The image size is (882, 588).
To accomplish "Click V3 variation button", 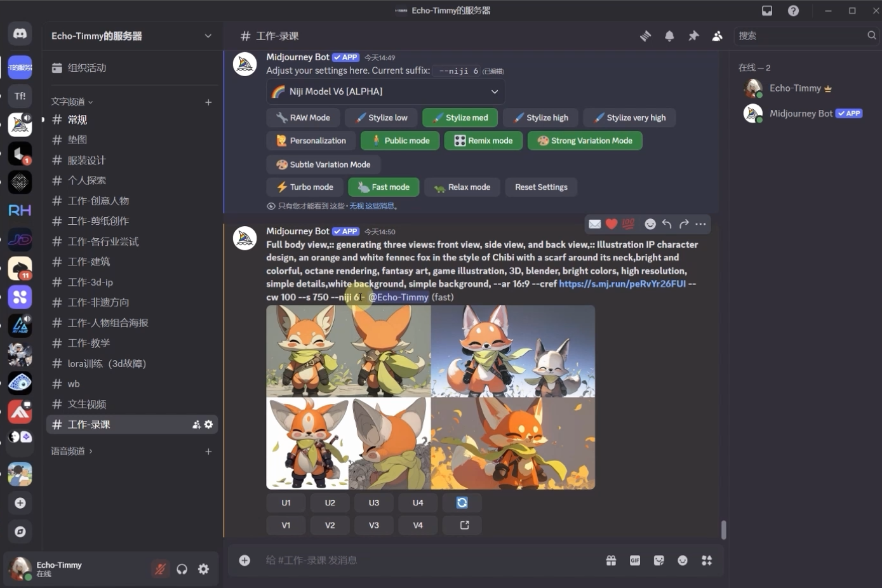I will (x=374, y=525).
